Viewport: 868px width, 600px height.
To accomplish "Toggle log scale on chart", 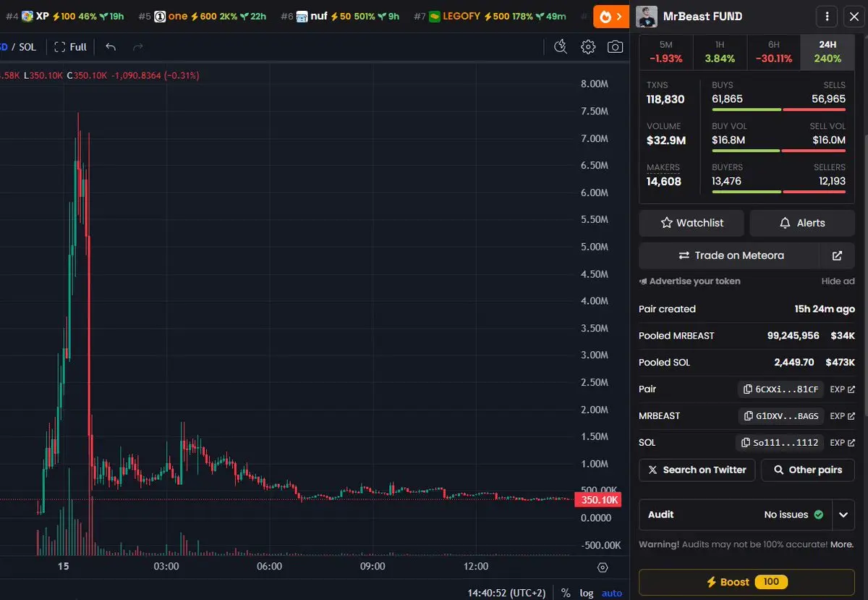I will coord(587,593).
